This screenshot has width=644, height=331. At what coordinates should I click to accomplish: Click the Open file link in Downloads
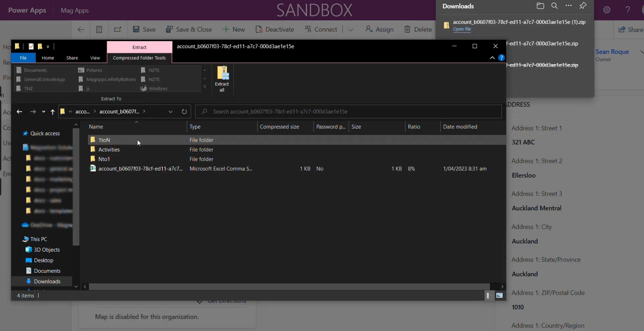[x=462, y=29]
